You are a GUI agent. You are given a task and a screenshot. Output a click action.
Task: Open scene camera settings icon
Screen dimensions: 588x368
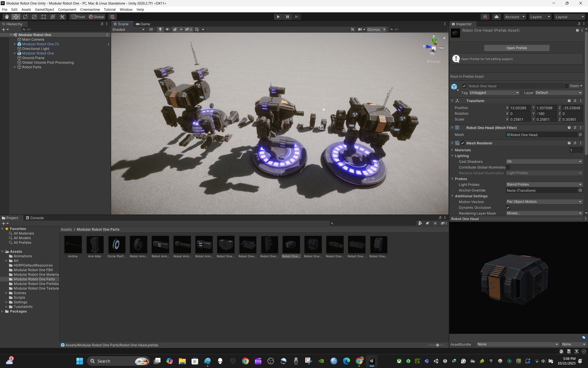tap(360, 29)
